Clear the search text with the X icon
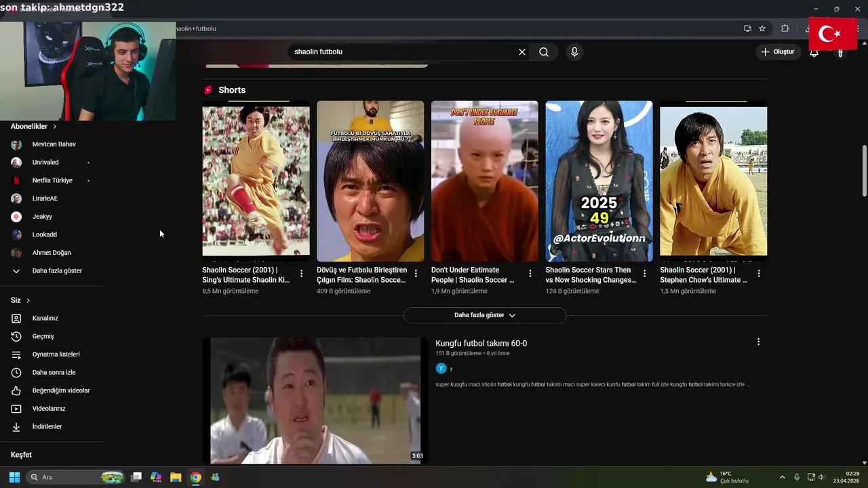The width and height of the screenshot is (868, 488). pyautogui.click(x=522, y=52)
